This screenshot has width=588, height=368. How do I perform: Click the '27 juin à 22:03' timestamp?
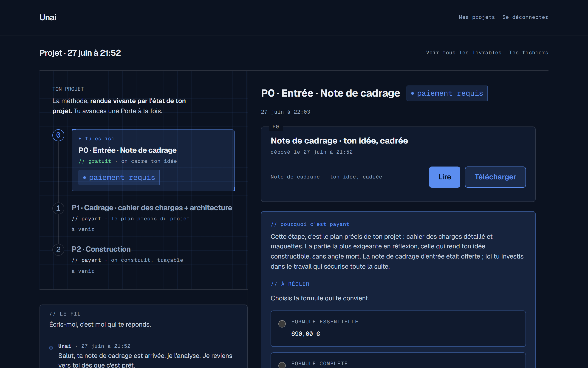[286, 112]
